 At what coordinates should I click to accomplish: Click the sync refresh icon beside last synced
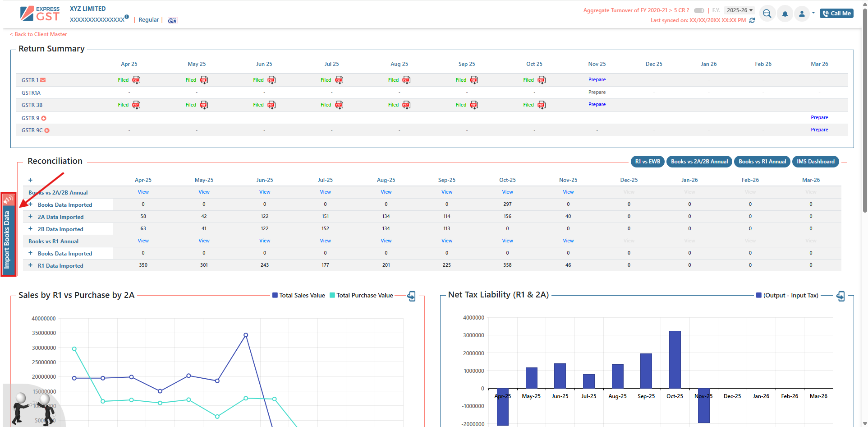[x=752, y=20]
